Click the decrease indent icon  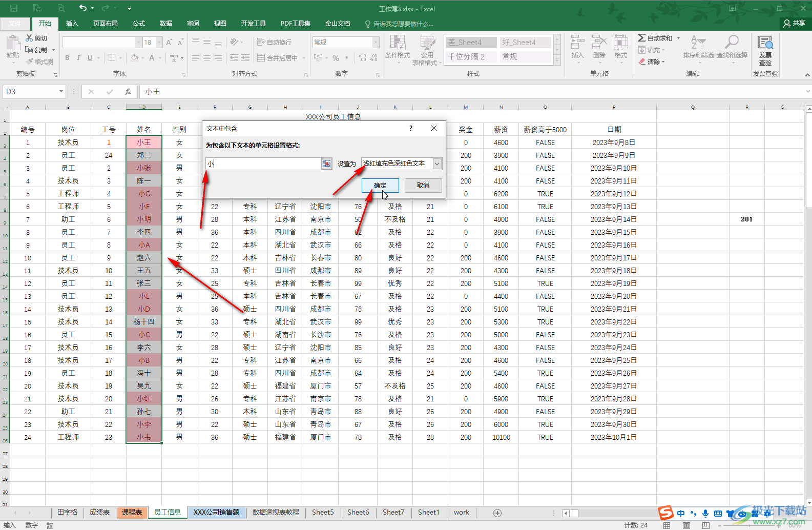(x=234, y=58)
